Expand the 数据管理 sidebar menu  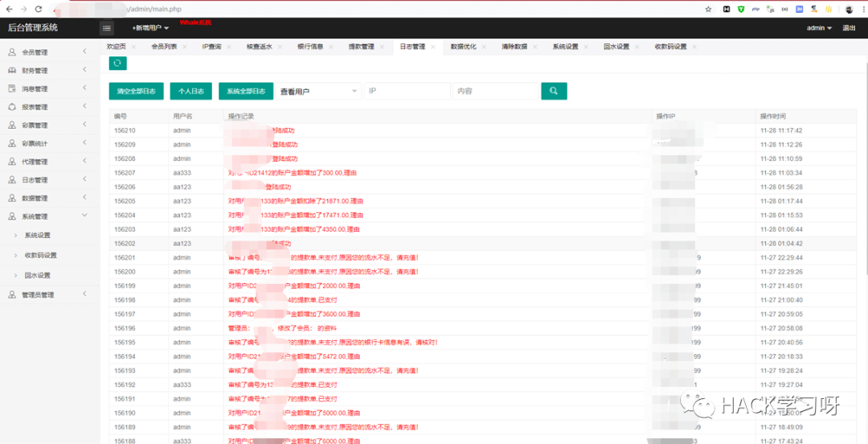[x=84, y=197]
